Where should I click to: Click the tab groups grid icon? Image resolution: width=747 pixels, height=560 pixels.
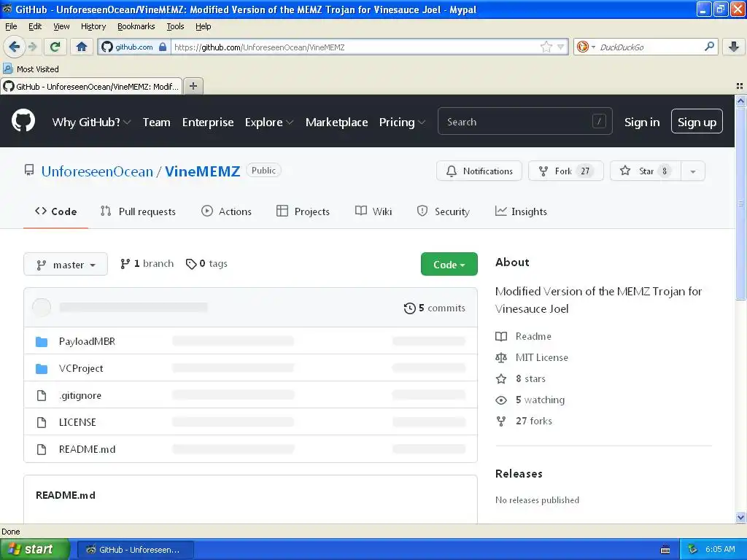[740, 86]
